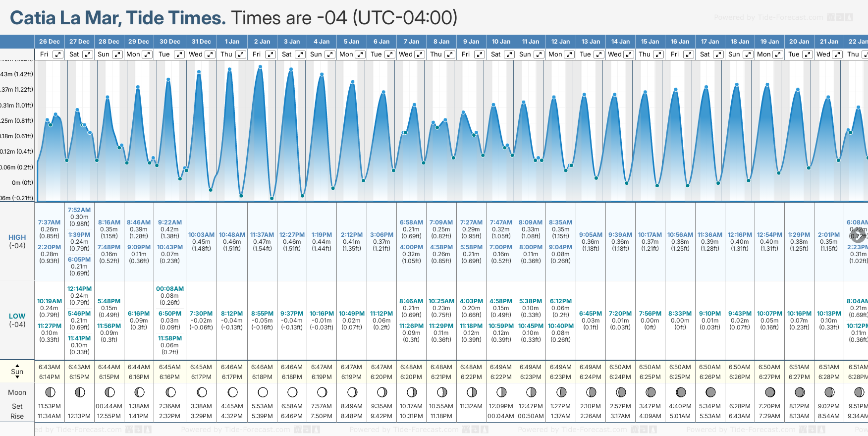Click the 11:37AM high tide on 2 Jan

262,235
